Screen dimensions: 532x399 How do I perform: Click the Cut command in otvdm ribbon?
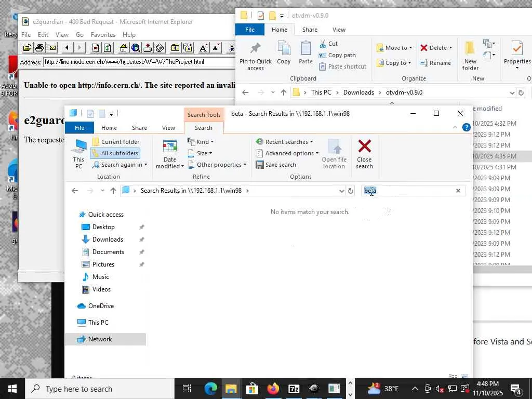(328, 44)
